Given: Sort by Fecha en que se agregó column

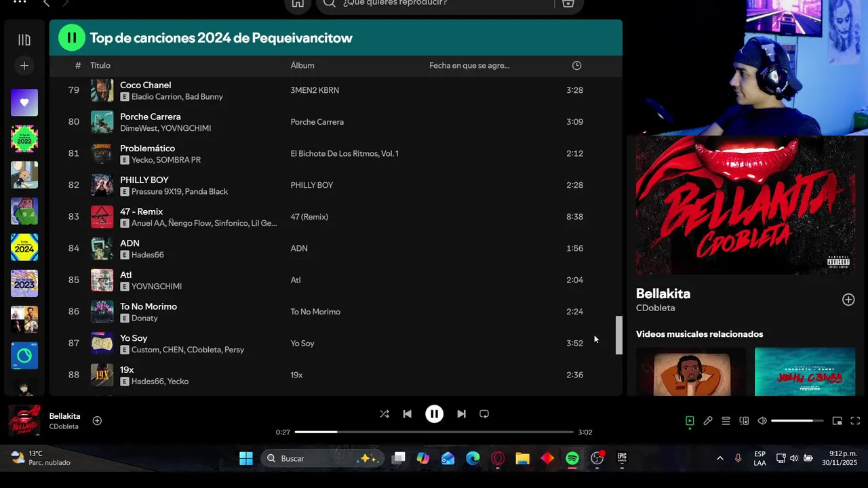Looking at the screenshot, I should pyautogui.click(x=469, y=66).
